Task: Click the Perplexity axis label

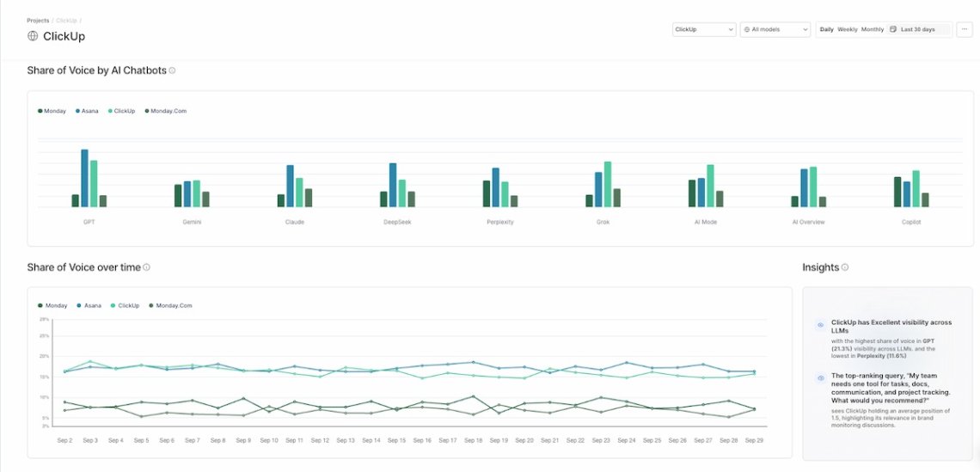Action: tap(500, 222)
